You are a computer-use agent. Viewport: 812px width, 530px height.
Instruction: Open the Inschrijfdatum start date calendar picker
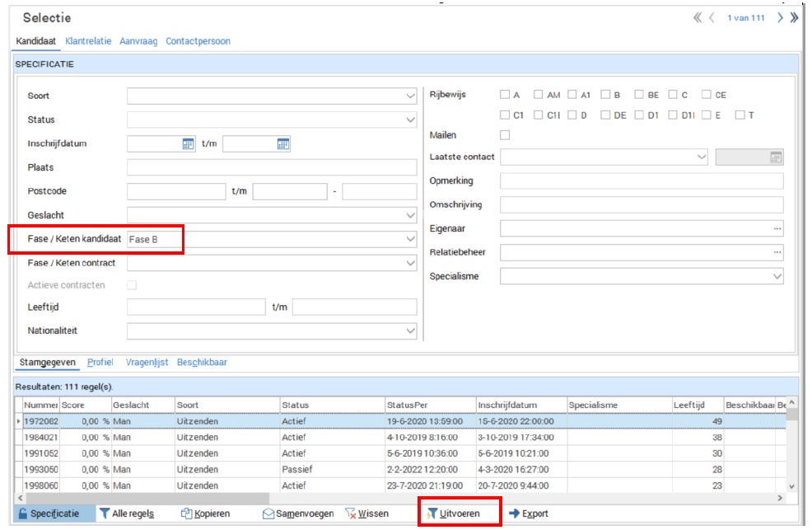[x=188, y=144]
